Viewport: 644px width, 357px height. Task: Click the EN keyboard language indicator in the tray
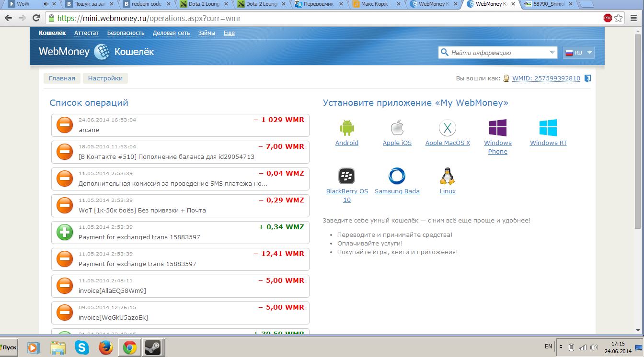click(x=548, y=346)
